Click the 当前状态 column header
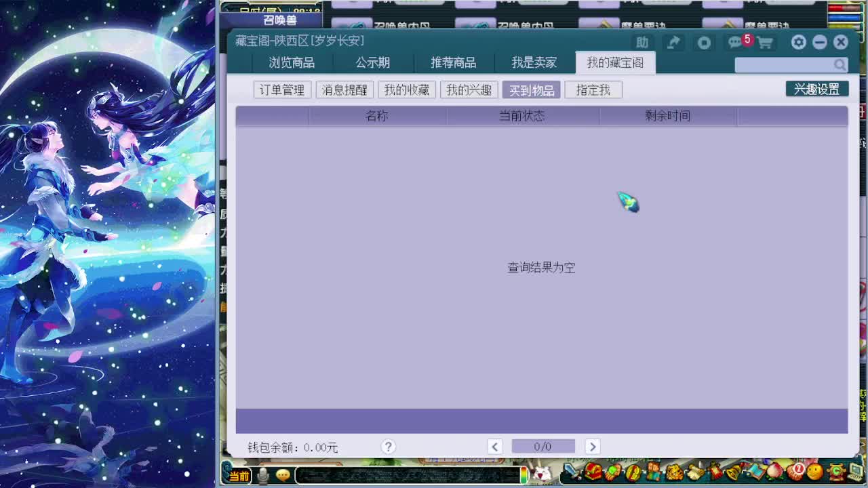Viewport: 868px width, 488px height. coord(522,116)
